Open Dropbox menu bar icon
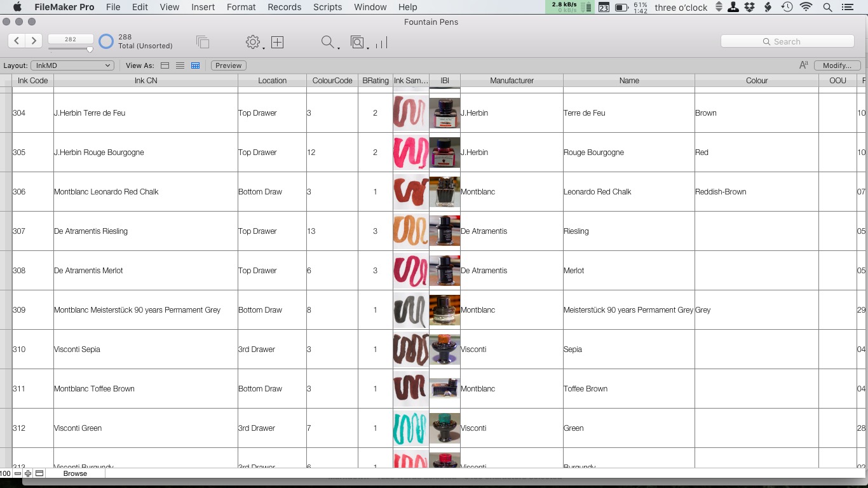868x488 pixels. pyautogui.click(x=750, y=7)
